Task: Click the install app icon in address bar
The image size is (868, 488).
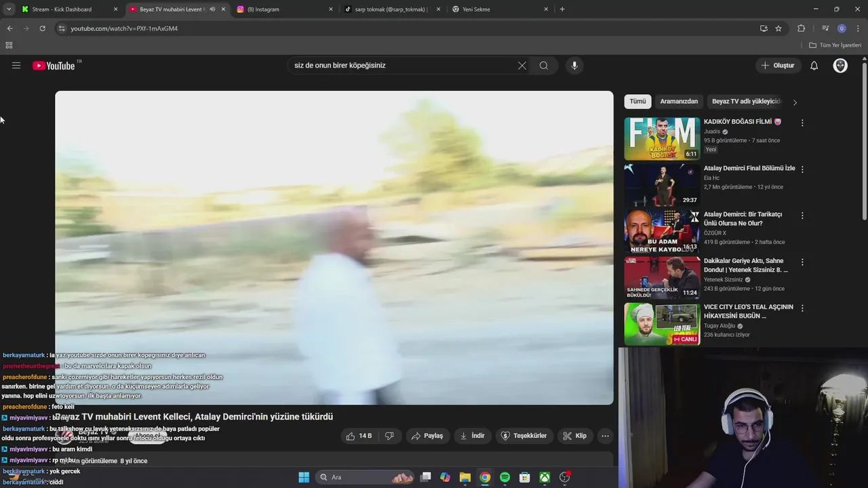Action: [x=764, y=28]
